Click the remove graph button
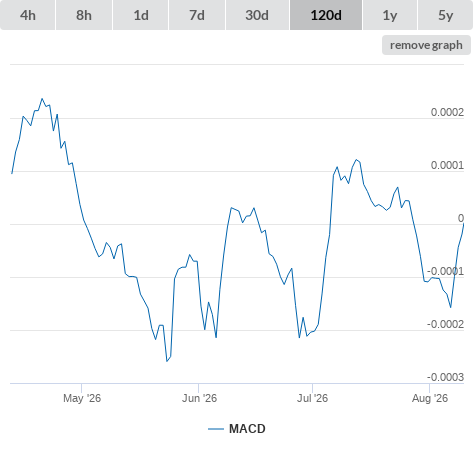Image resolution: width=474 pixels, height=455 pixels. coord(426,45)
